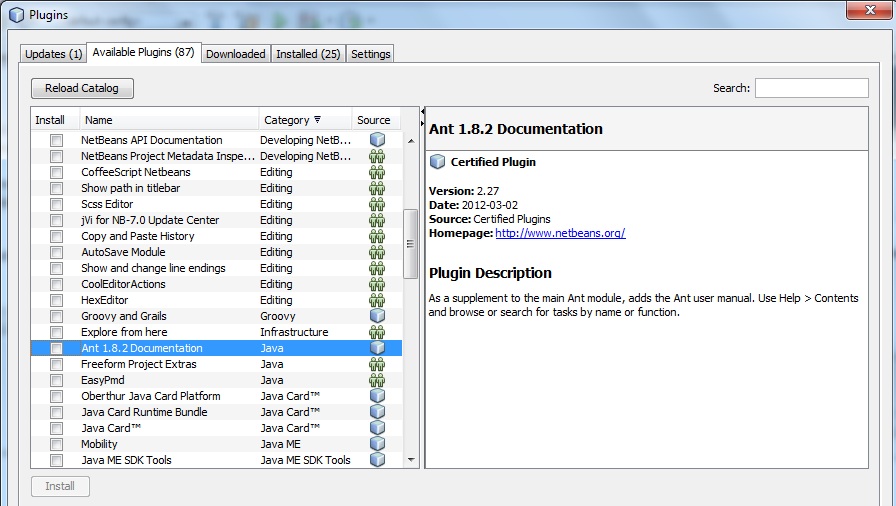
Task: Click the scroll up arrow of plugin list
Action: 411,140
